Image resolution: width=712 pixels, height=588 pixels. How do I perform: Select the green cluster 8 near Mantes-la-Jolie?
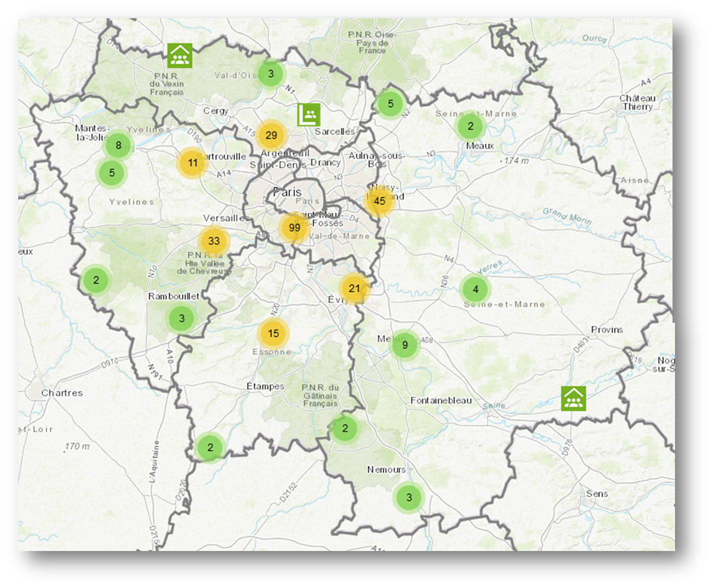118,145
